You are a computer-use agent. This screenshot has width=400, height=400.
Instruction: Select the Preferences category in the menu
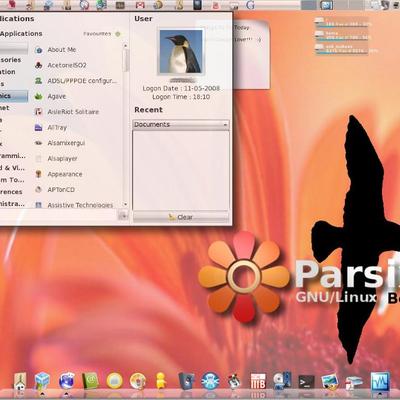(13, 192)
